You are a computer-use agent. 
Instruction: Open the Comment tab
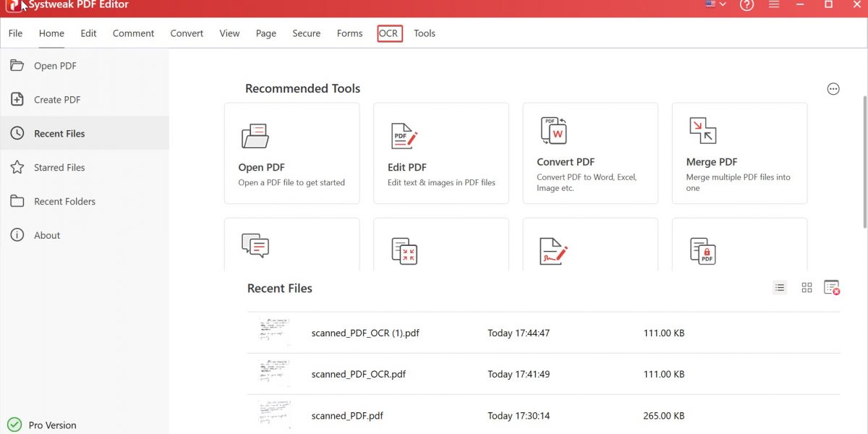pyautogui.click(x=133, y=33)
